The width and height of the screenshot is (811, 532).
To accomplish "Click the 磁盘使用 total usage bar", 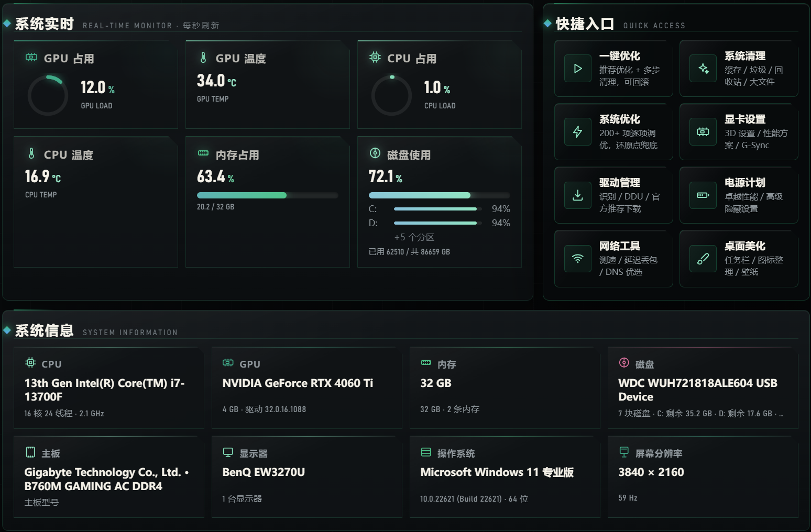I will pyautogui.click(x=439, y=195).
